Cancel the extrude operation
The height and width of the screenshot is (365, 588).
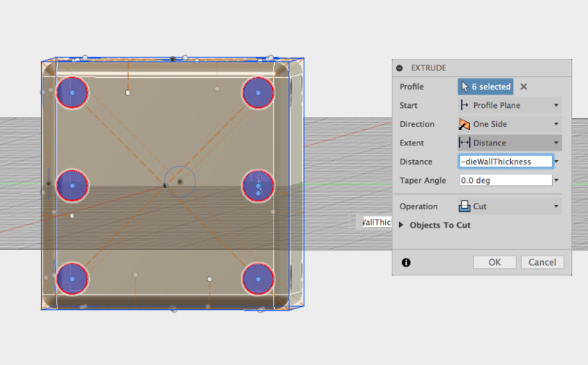pos(542,262)
